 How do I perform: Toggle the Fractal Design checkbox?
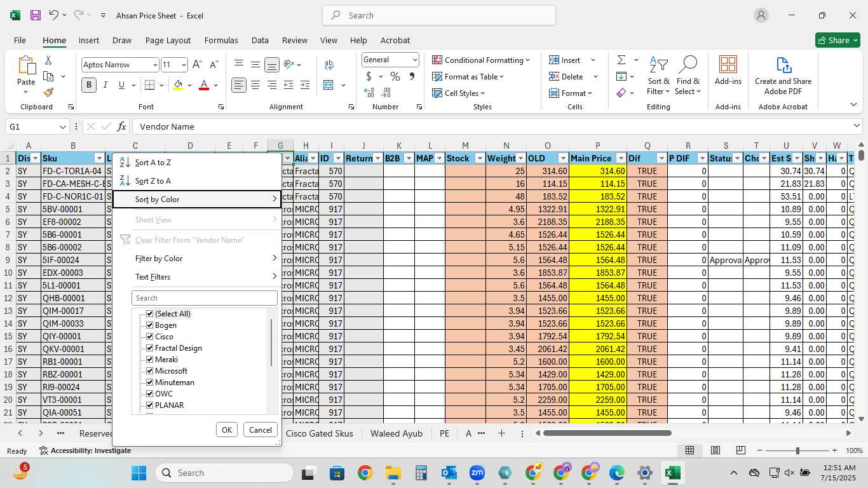[x=150, y=348]
